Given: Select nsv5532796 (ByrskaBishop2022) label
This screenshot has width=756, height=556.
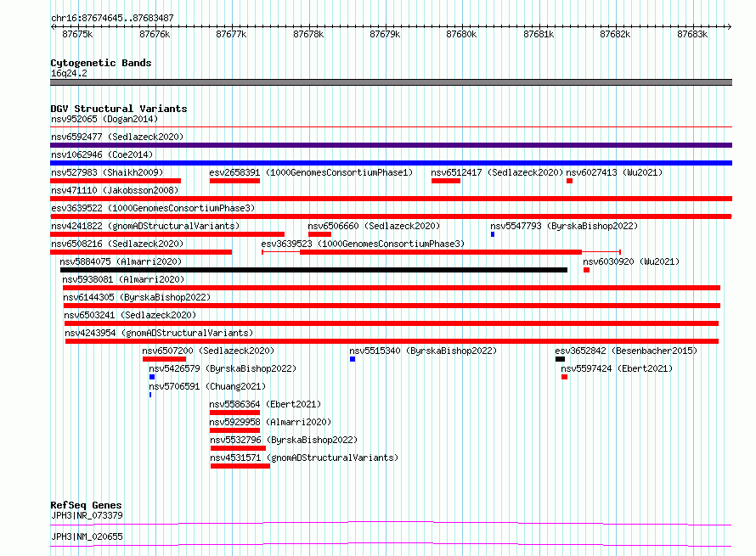Looking at the screenshot, I should pyautogui.click(x=284, y=440).
